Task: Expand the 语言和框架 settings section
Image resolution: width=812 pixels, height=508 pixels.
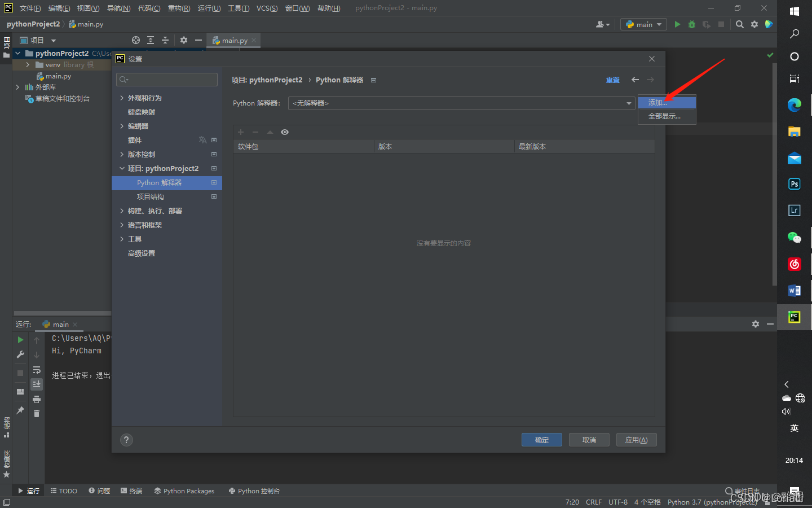Action: [122, 225]
